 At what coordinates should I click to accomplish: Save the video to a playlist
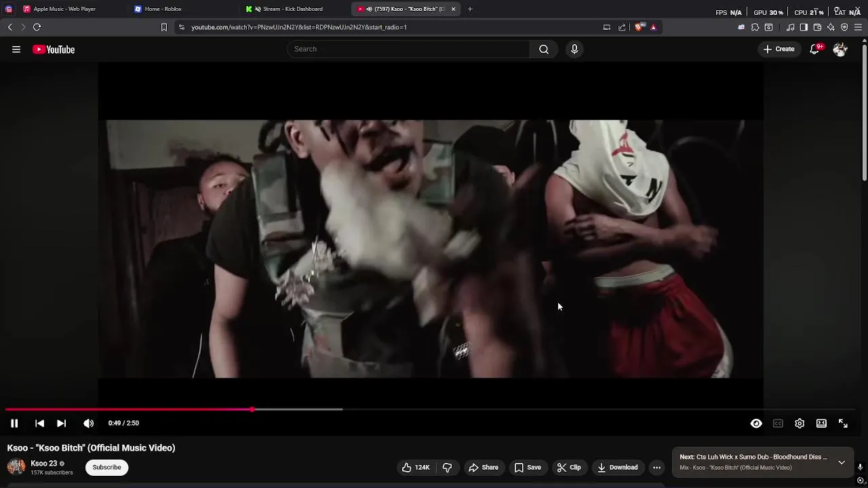coord(528,467)
